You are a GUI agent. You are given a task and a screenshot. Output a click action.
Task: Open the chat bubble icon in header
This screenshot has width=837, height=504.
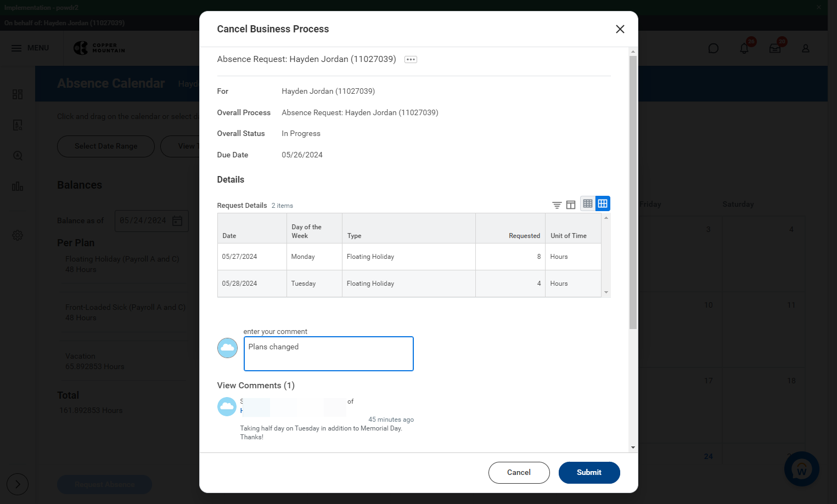[x=714, y=48]
